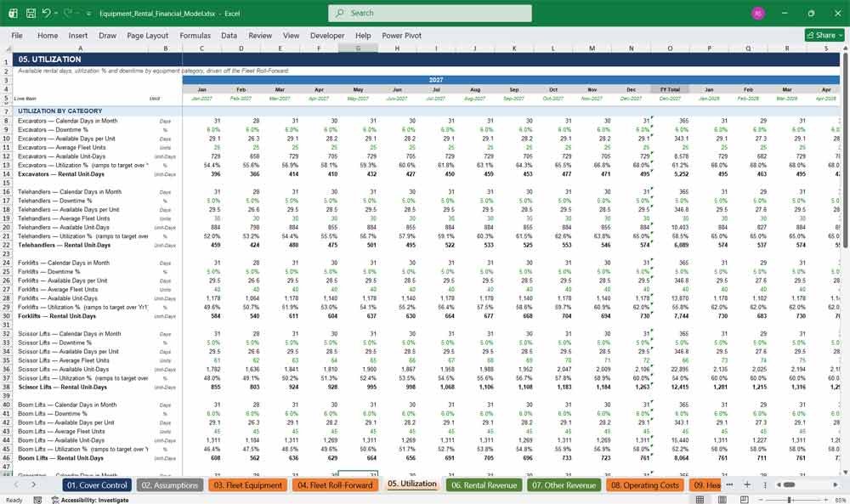This screenshot has width=850, height=504.
Task: Switch to Page Break Preview icon
Action: pyautogui.click(x=745, y=500)
